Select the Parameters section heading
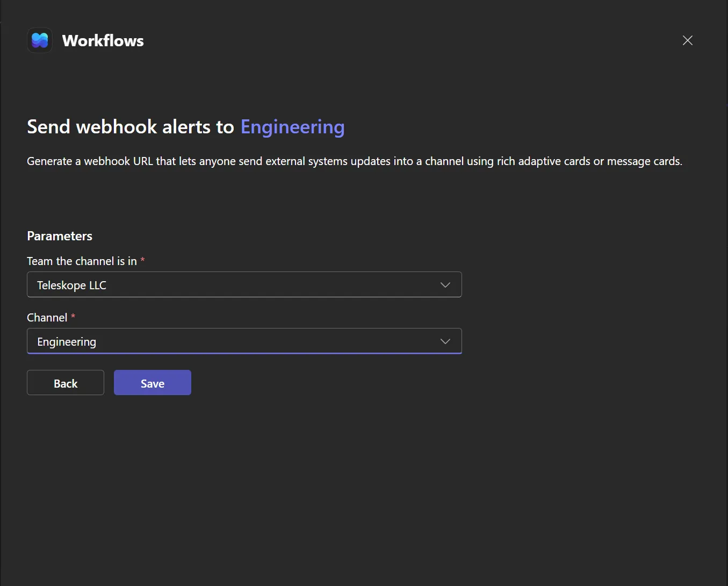 point(60,236)
